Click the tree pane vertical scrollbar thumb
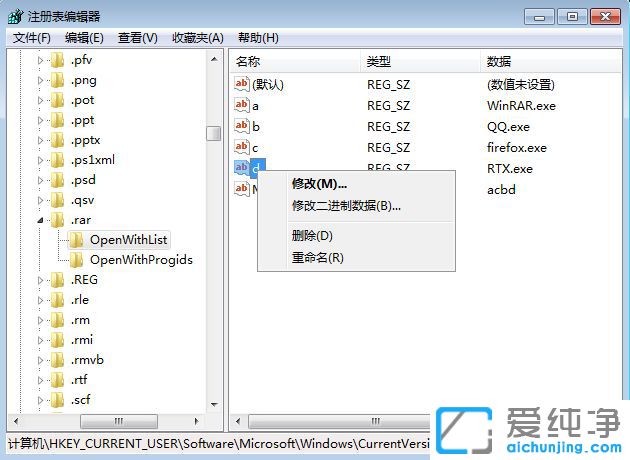Screen dimensions: 630x460 coord(214,134)
